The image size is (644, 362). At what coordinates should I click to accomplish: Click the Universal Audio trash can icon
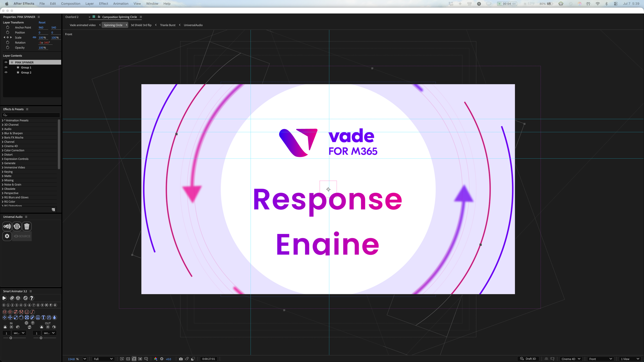pos(27,227)
